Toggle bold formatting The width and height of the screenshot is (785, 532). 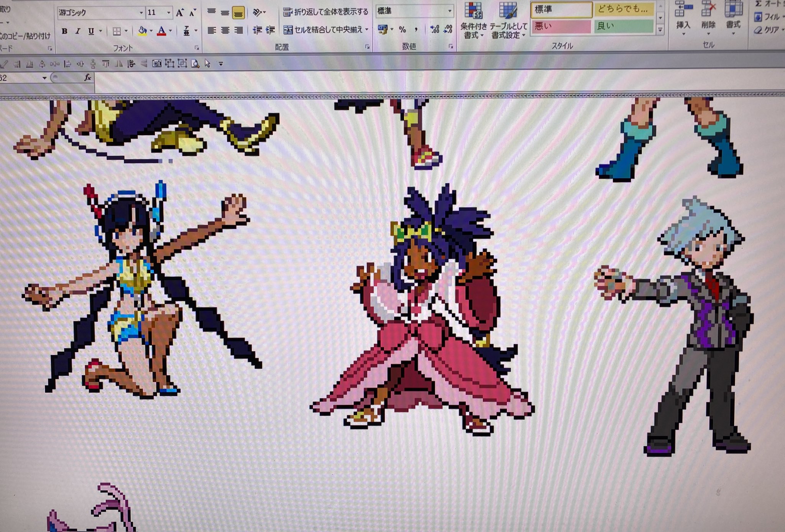click(64, 31)
